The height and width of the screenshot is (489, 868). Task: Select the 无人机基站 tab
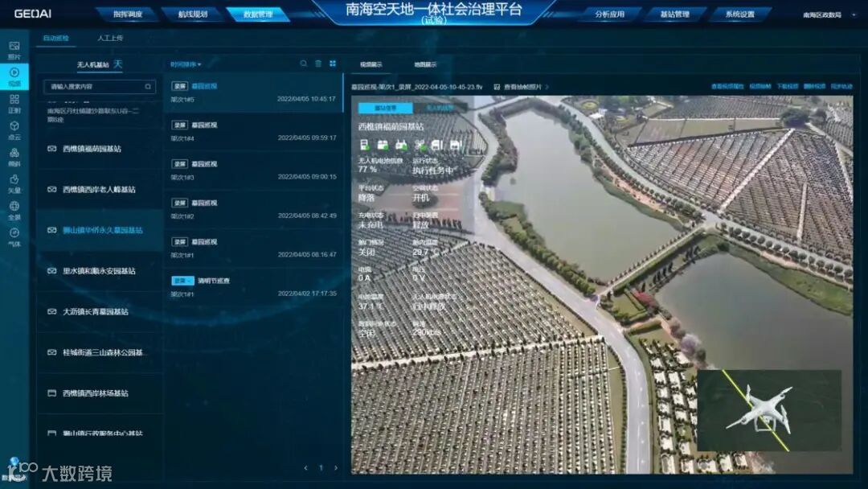(x=93, y=65)
